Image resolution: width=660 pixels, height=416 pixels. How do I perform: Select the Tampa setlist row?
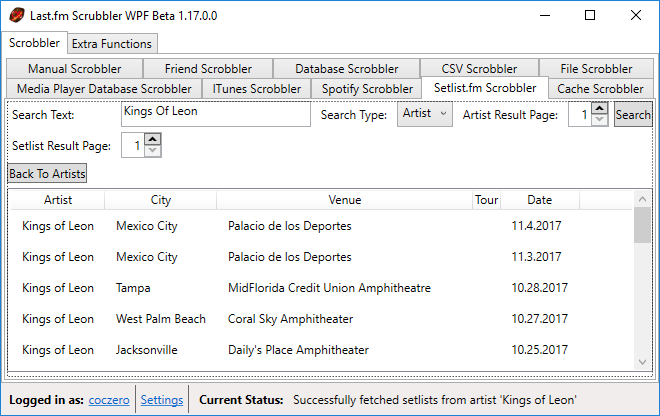tap(322, 288)
